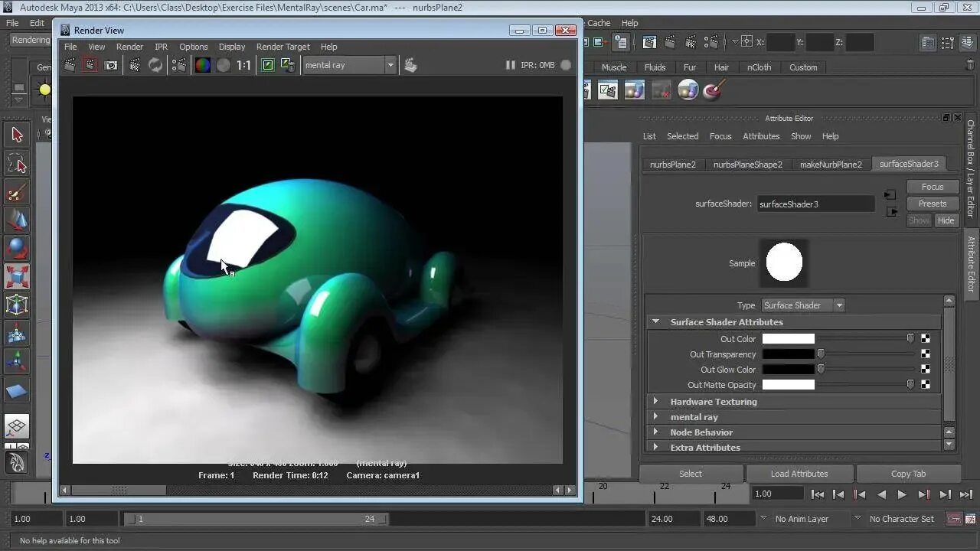Pause IPR tuning with the pause button
The image size is (980, 551).
coord(510,65)
